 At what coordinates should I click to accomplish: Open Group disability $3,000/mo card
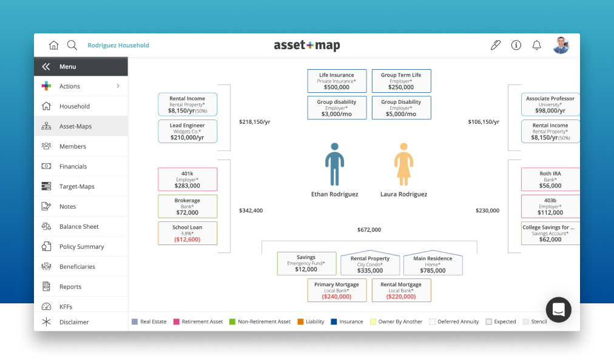(337, 107)
